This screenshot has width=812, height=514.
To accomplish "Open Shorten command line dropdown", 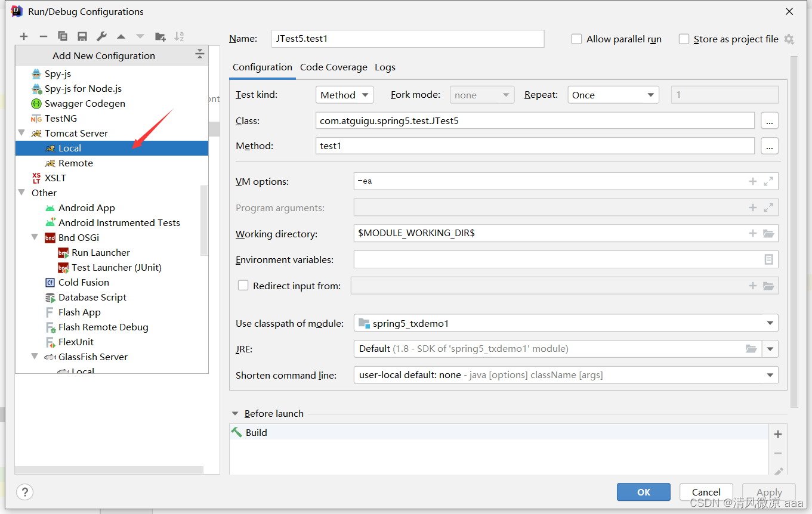I will pyautogui.click(x=566, y=375).
